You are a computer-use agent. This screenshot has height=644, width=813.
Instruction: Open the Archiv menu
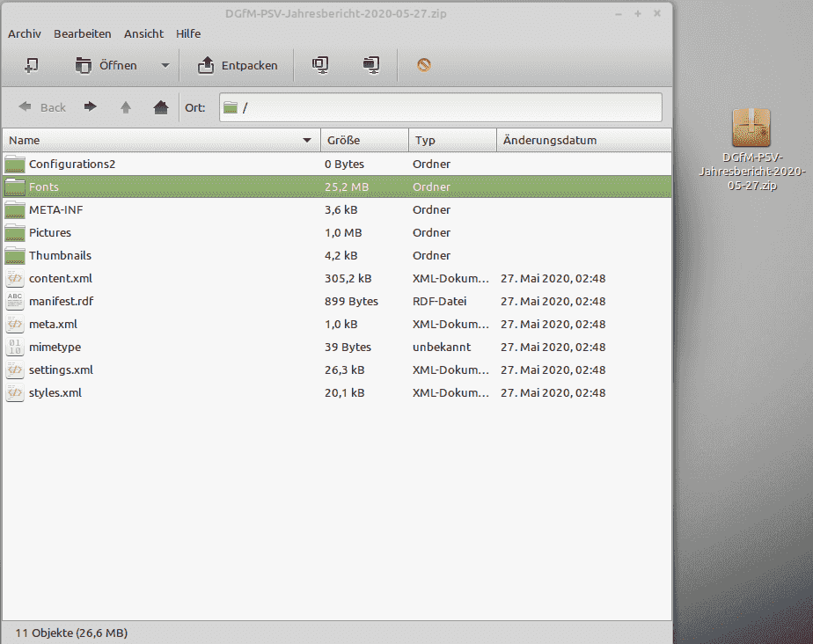(25, 33)
